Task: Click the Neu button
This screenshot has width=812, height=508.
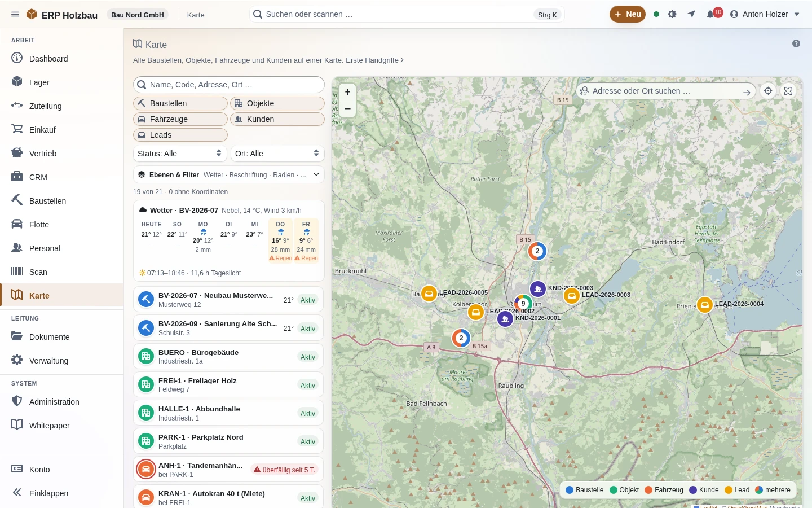Action: pyautogui.click(x=628, y=14)
